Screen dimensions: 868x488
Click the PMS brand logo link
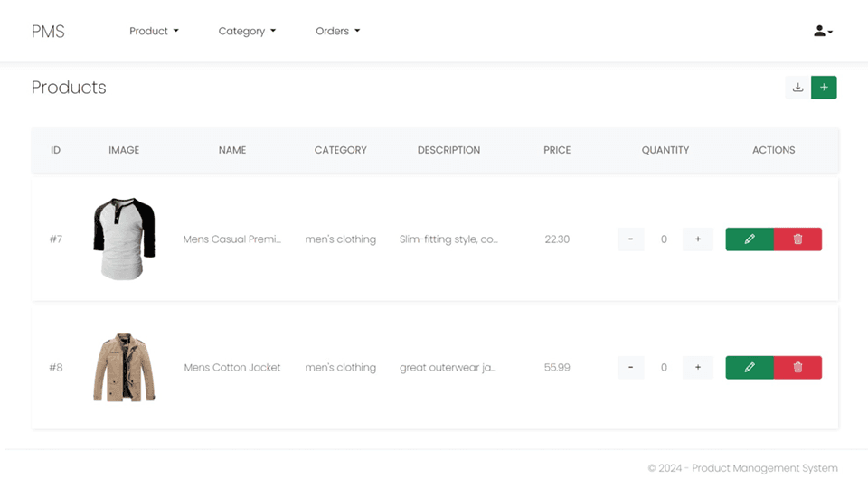click(x=48, y=31)
